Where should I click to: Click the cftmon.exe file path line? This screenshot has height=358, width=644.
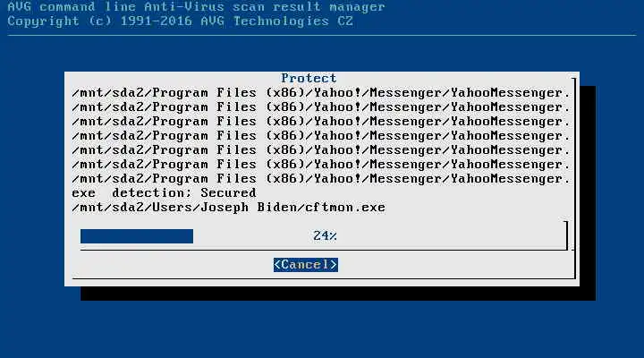pyautogui.click(x=229, y=208)
